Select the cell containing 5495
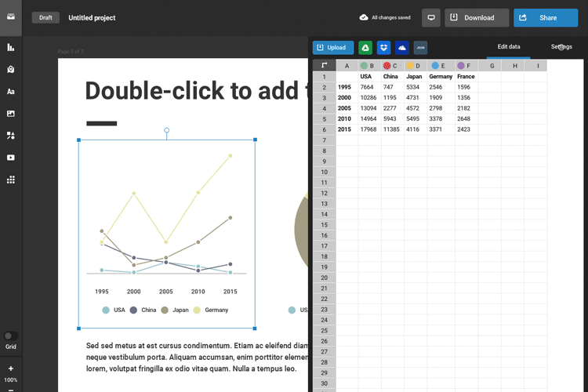The width and height of the screenshot is (588, 392). point(416,119)
